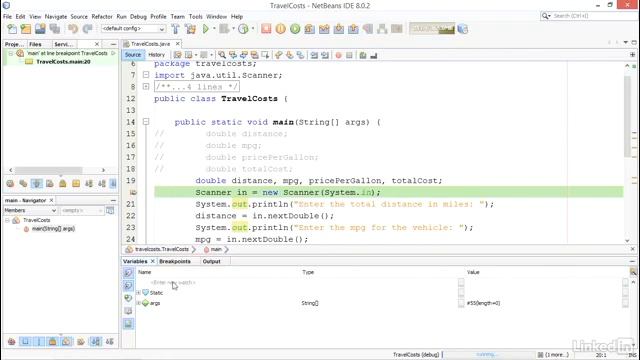Screen dimensions: 640x360
Task: Expand the folded comment on line 8
Action: point(146,87)
